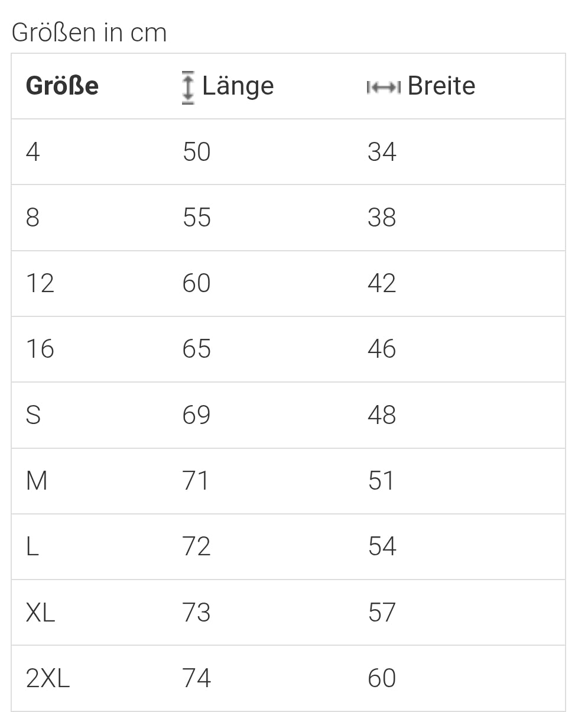Select the size 2XL row label
This screenshot has width=588, height=712.
[x=48, y=678]
